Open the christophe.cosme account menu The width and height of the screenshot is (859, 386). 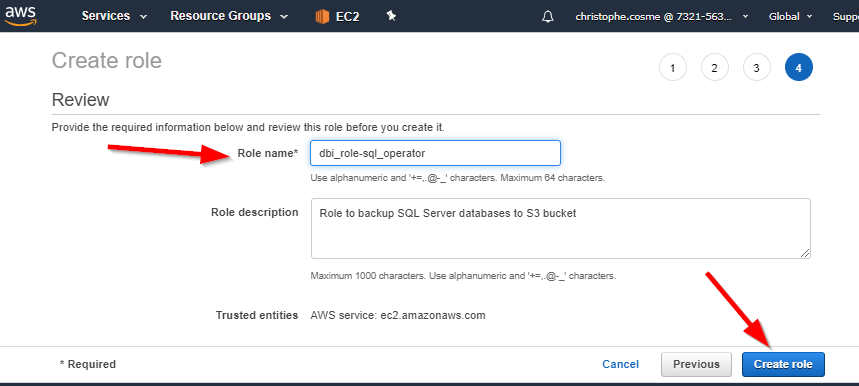pyautogui.click(x=662, y=16)
